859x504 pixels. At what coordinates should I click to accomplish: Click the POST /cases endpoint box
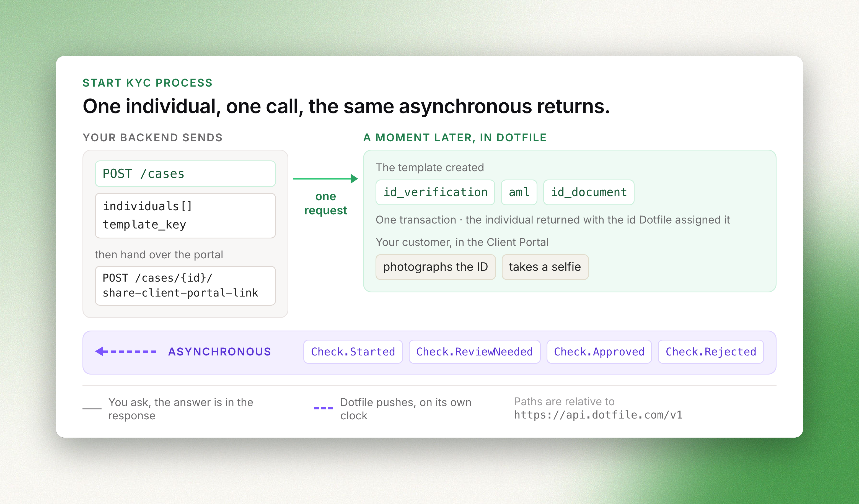point(185,174)
